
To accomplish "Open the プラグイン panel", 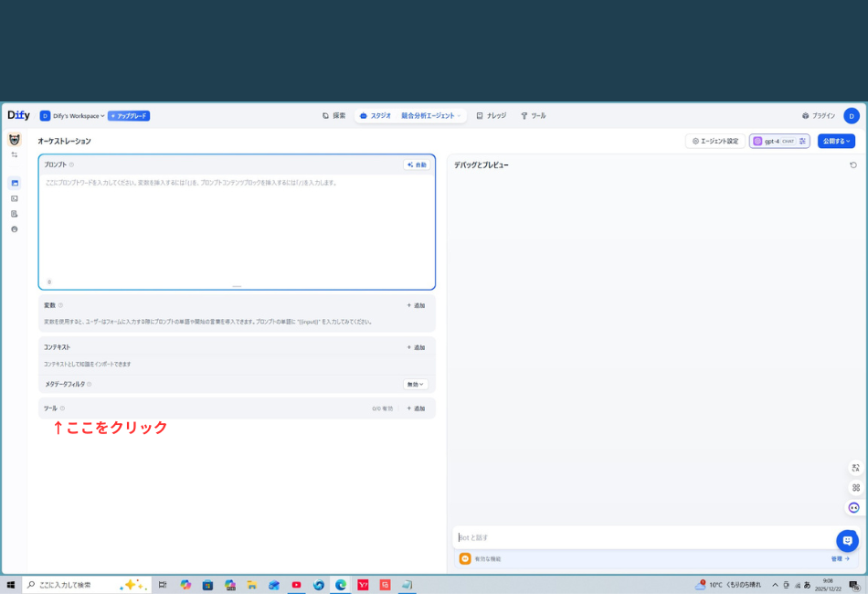I will point(820,115).
